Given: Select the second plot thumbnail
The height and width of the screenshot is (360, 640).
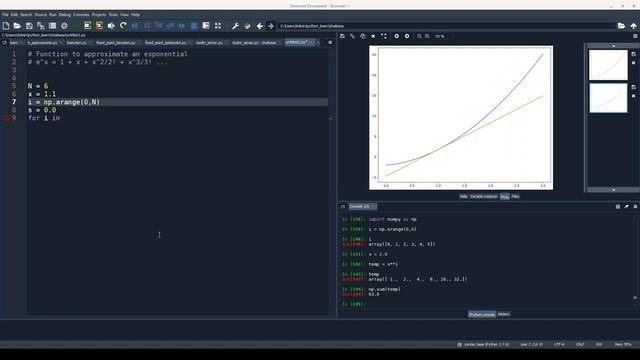Looking at the screenshot, I should tap(608, 98).
